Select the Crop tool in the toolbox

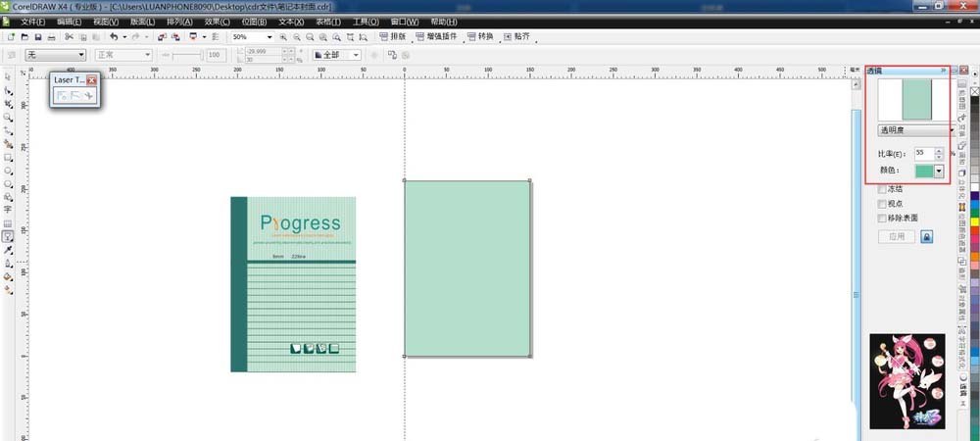tap(8, 104)
